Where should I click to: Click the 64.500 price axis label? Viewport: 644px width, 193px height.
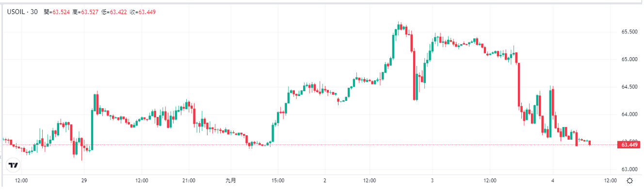click(x=629, y=87)
